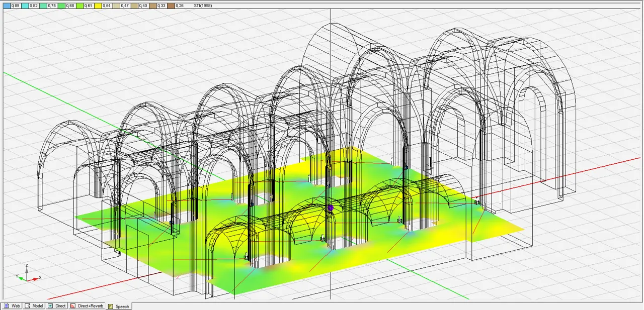
Task: Click the yellow 0,54 legend swatch
Action: tap(98, 6)
